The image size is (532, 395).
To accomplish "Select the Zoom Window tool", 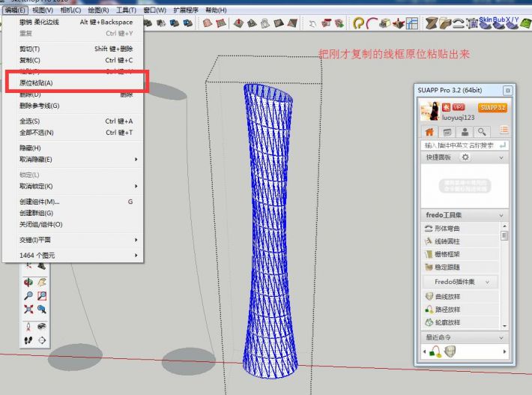I will tap(42, 296).
